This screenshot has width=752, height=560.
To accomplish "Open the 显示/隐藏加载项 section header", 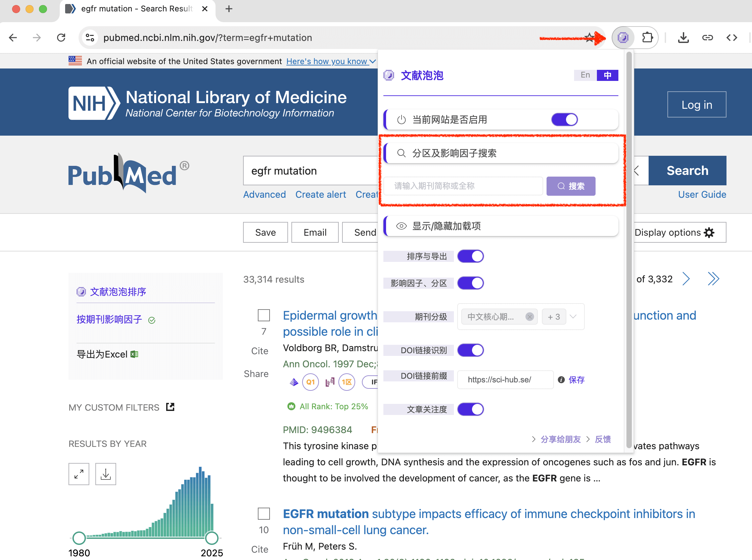I will pos(501,226).
